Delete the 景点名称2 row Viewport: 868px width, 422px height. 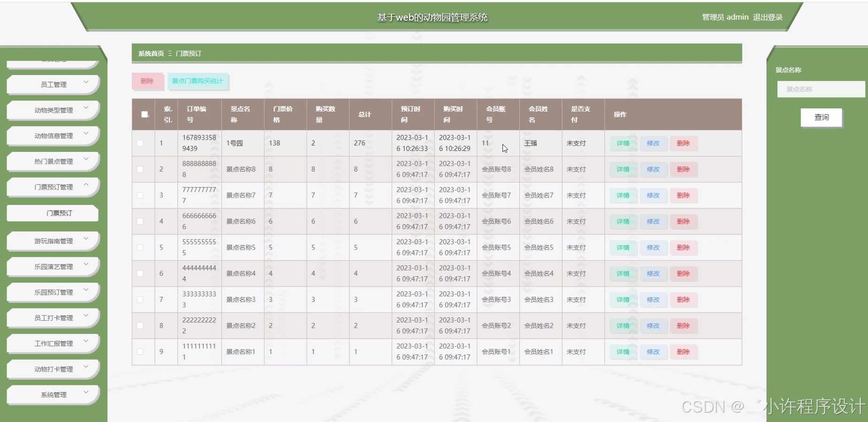point(683,325)
